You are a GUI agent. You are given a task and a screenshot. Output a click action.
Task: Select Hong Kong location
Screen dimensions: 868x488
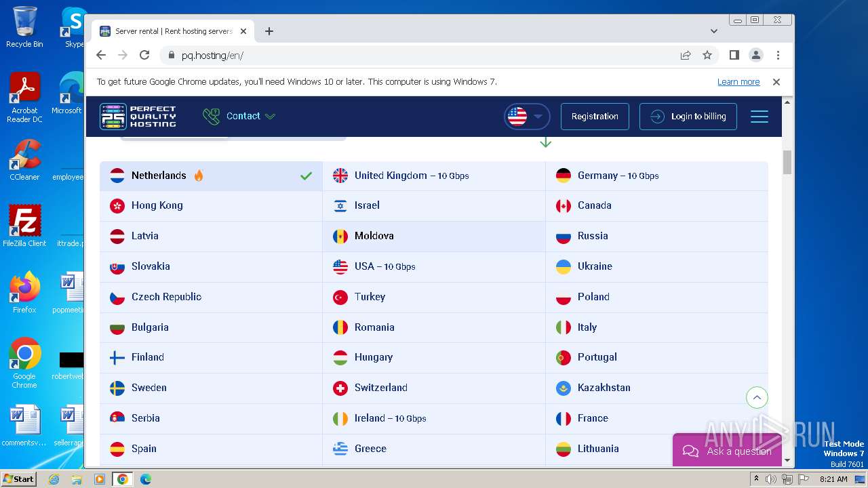pyautogui.click(x=211, y=205)
